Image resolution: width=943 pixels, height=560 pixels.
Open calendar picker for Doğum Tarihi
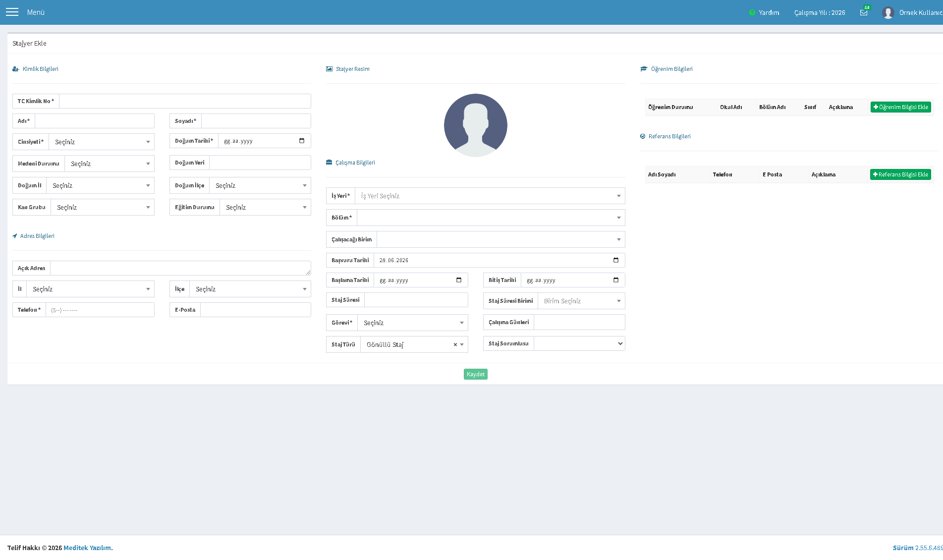coord(302,141)
